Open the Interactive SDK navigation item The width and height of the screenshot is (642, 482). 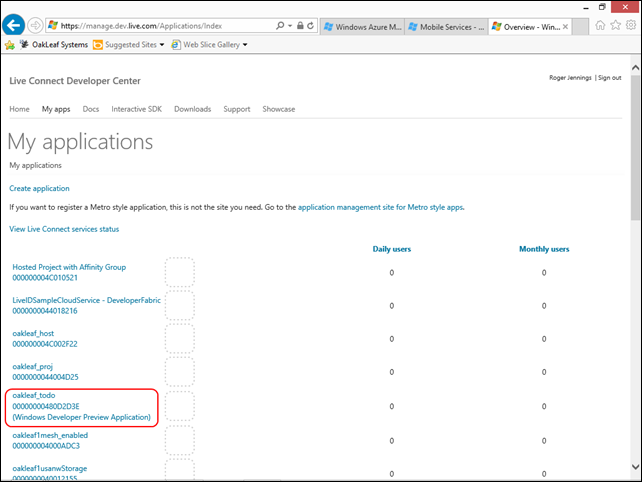click(x=137, y=109)
